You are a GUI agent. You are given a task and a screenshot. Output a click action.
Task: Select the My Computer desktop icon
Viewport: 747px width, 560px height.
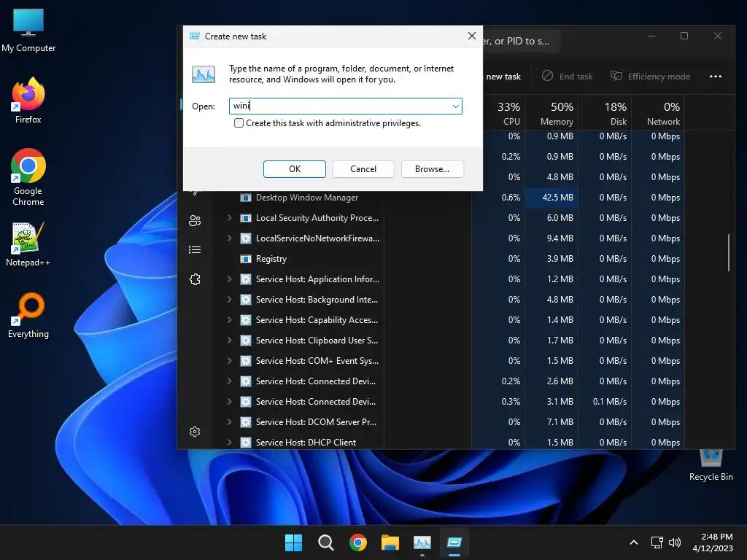click(28, 31)
